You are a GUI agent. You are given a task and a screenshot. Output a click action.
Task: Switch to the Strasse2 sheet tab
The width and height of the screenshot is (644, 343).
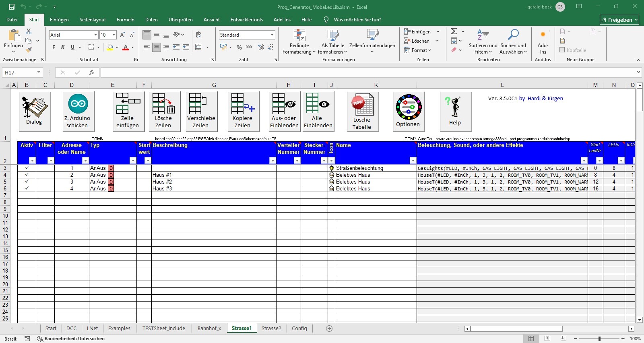coord(271,329)
